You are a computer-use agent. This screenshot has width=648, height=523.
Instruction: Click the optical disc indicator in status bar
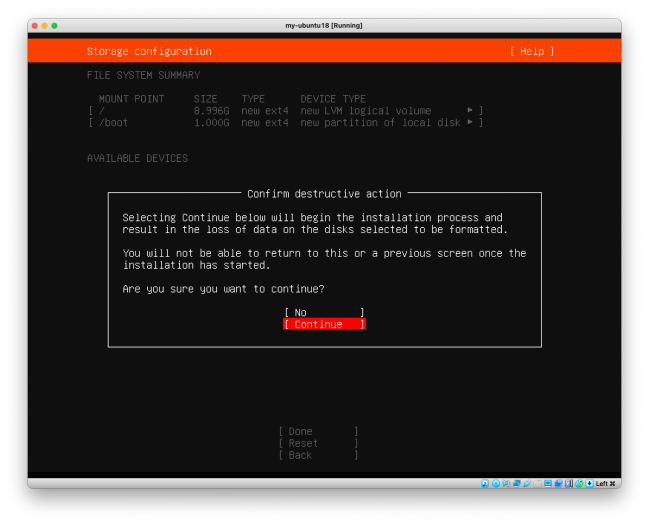(x=496, y=483)
